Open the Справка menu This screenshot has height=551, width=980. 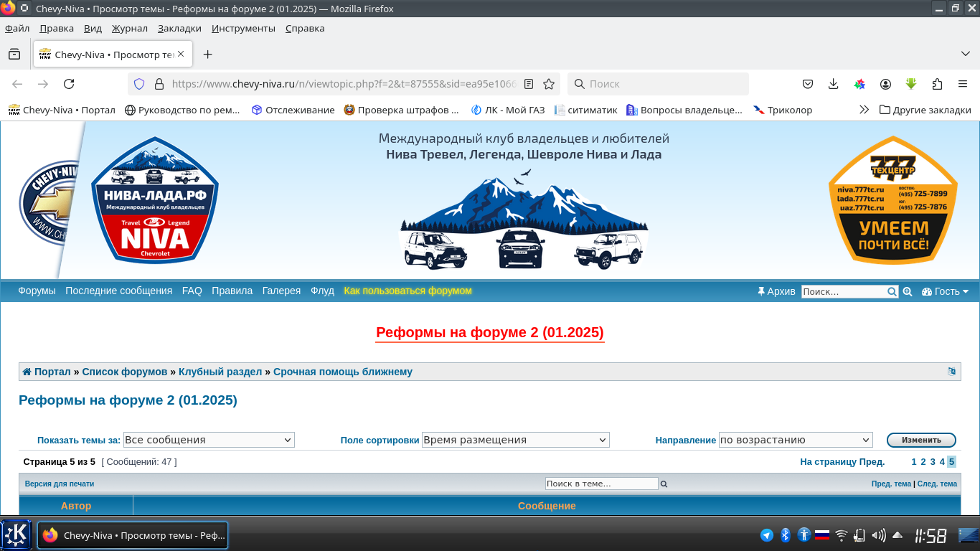click(305, 29)
